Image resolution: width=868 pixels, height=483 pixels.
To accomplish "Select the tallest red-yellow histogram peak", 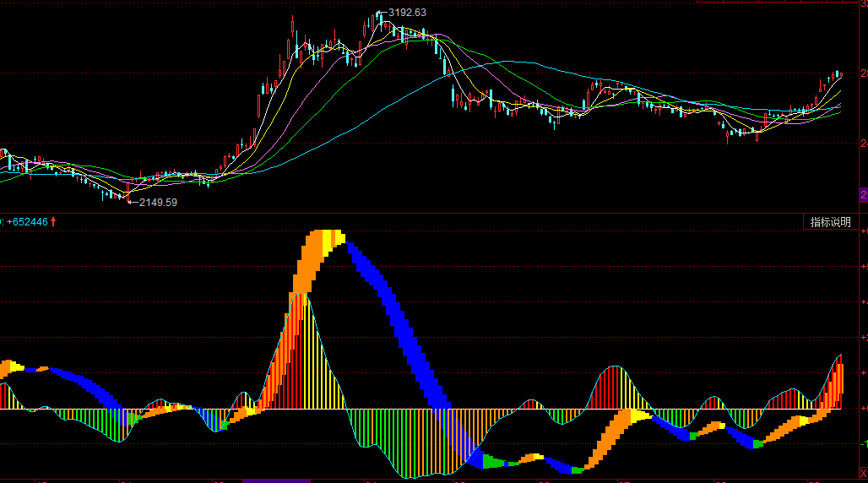I will [306, 338].
